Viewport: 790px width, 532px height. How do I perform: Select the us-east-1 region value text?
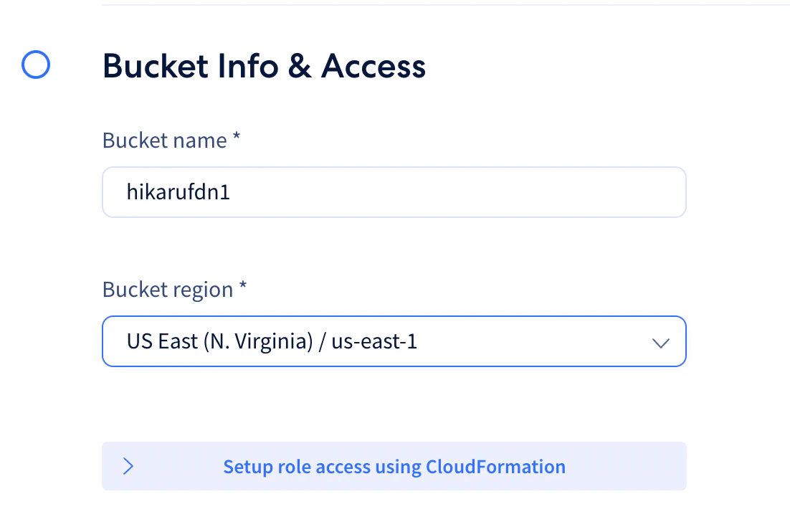272,341
